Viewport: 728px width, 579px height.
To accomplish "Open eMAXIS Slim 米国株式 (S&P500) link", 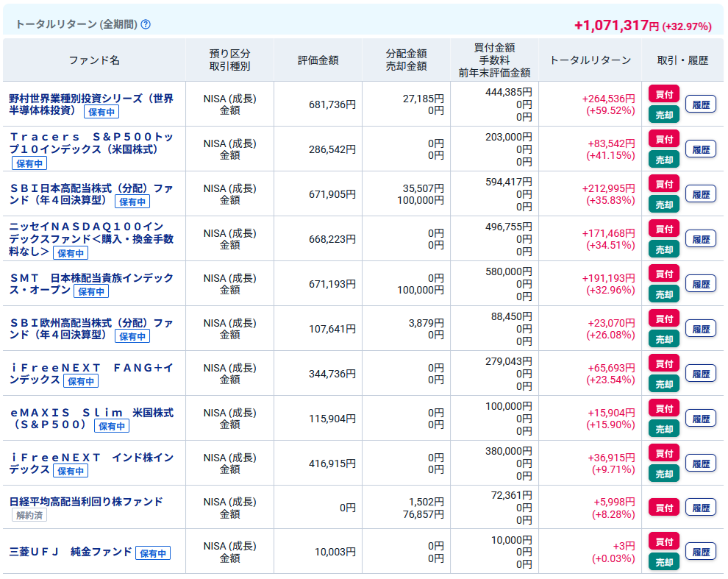I will (91, 418).
